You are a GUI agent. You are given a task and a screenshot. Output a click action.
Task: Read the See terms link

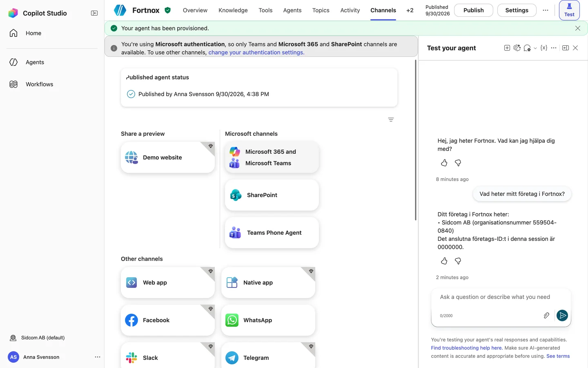pos(558,356)
